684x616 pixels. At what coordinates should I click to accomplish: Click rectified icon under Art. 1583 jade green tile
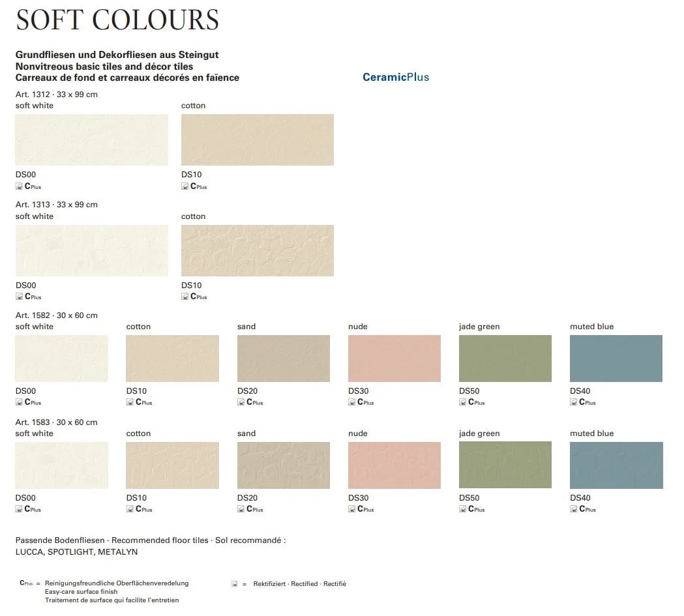click(x=462, y=509)
